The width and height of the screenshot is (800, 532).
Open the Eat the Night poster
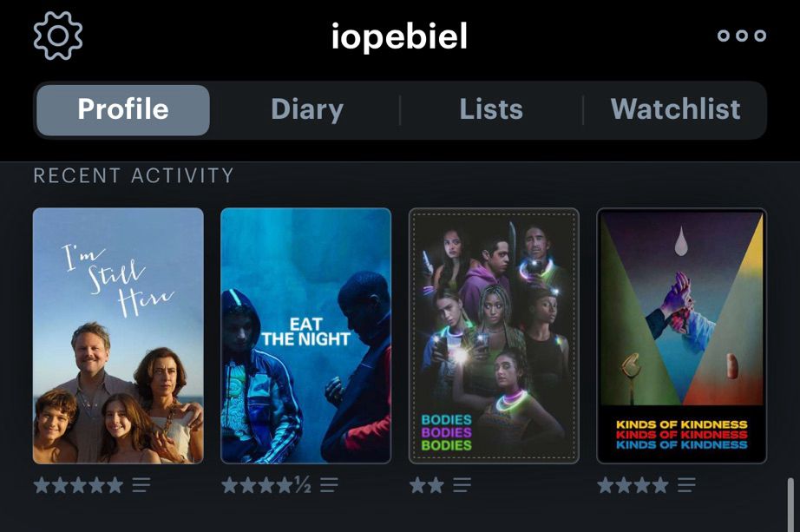point(306,336)
